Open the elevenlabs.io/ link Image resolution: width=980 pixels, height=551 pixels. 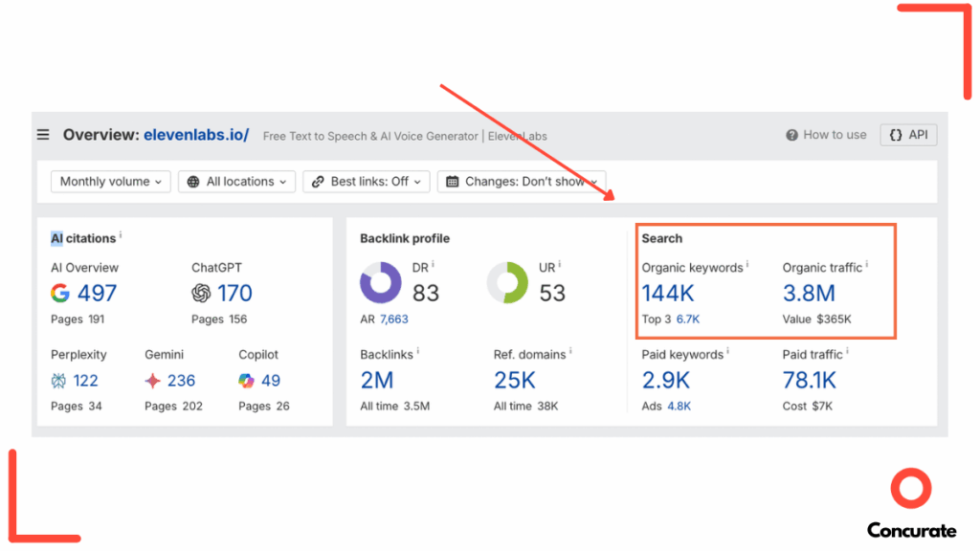196,135
